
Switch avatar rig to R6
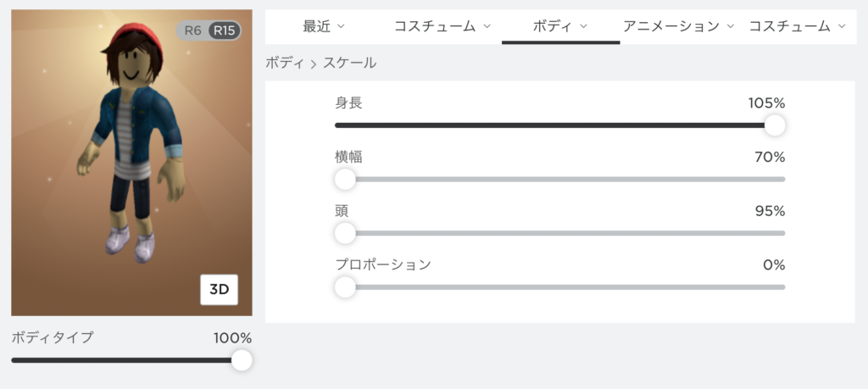coord(192,31)
